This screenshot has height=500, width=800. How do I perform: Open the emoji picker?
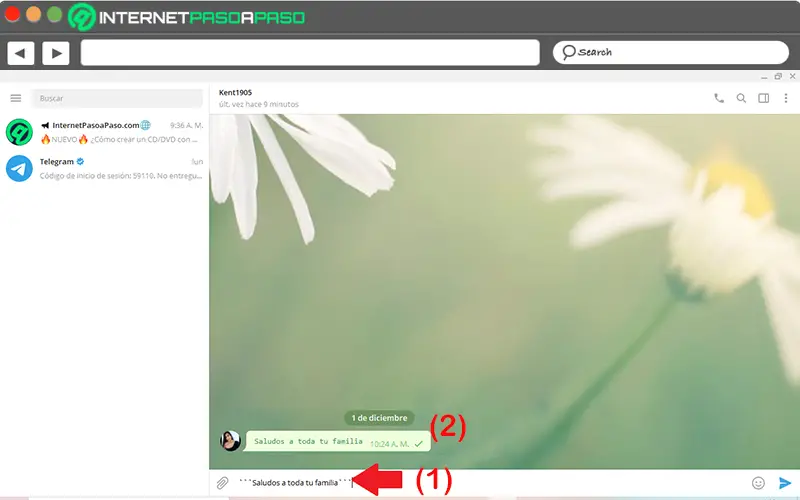coord(758,483)
